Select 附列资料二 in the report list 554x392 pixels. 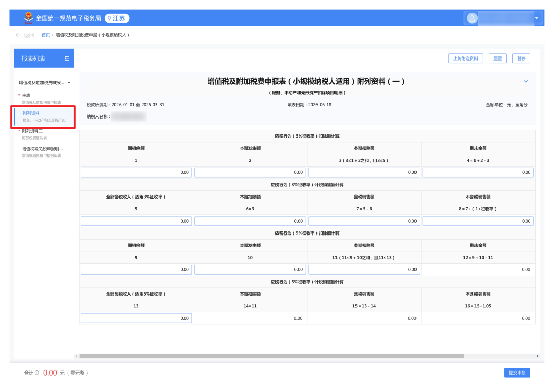coord(34,134)
